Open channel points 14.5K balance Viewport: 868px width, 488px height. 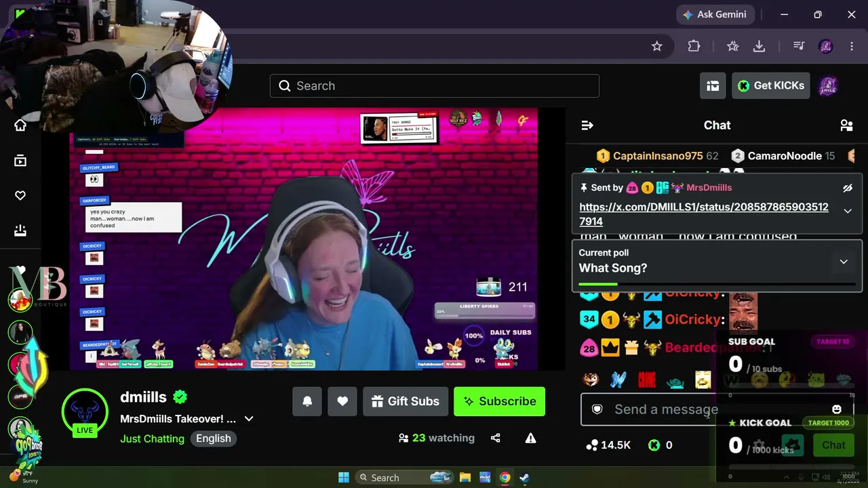point(608,445)
